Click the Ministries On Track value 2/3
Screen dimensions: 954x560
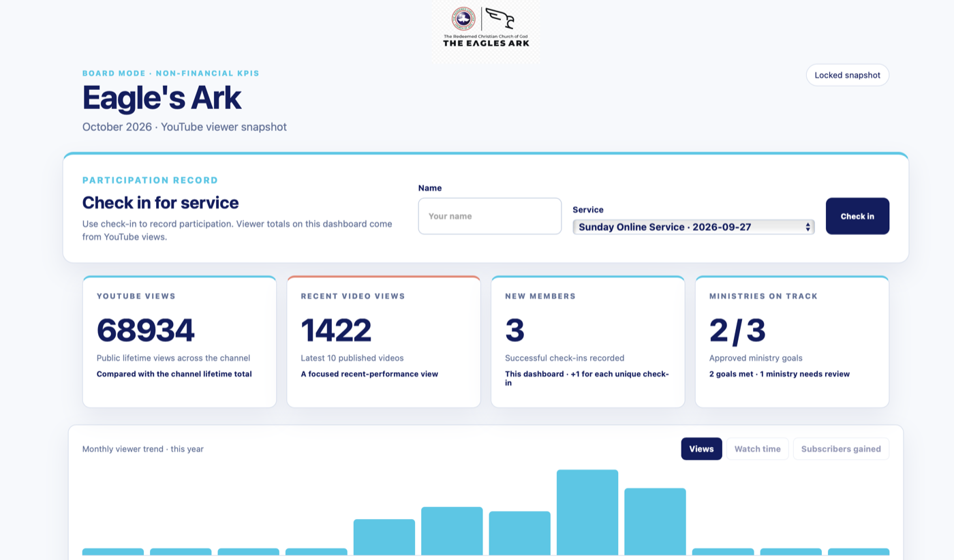(737, 330)
